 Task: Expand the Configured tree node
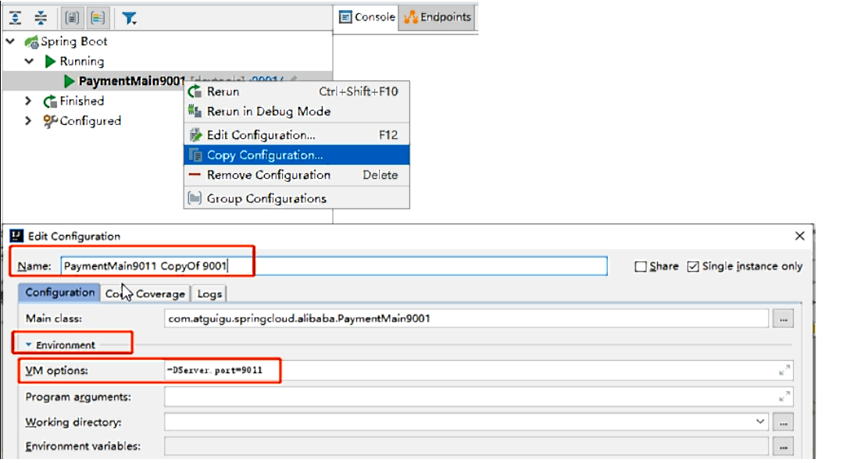28,121
